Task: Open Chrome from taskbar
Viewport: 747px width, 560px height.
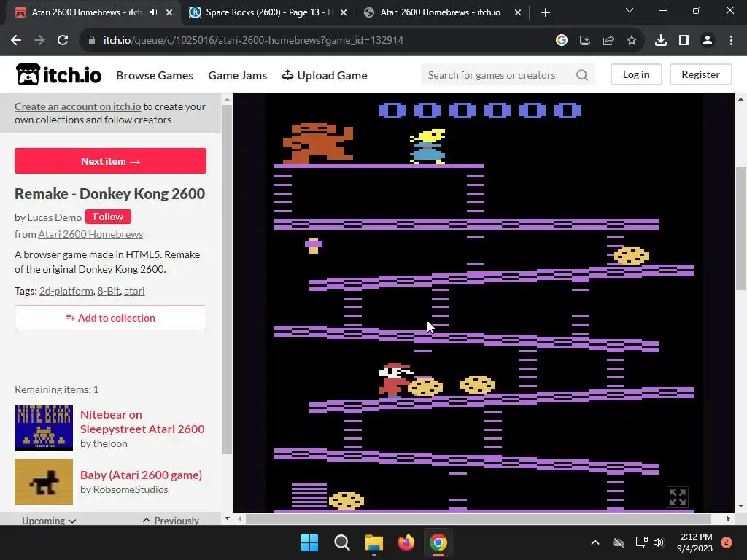Action: [x=438, y=542]
